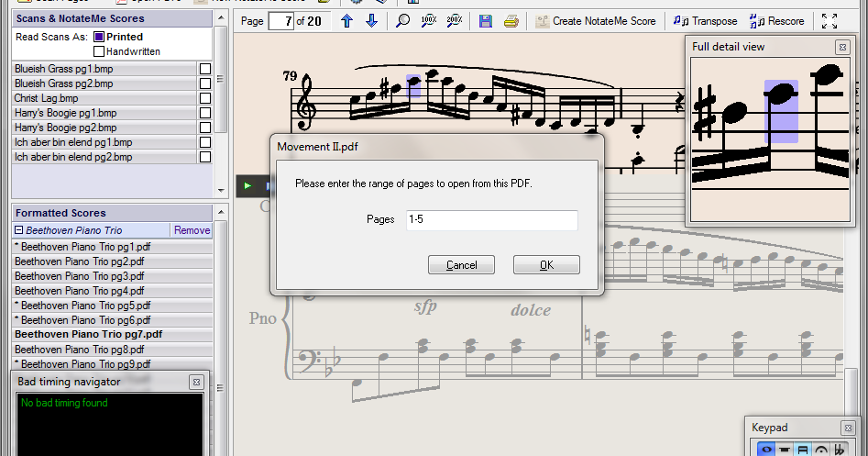Click Rescore in the toolbar
868x456 pixels.
776,21
